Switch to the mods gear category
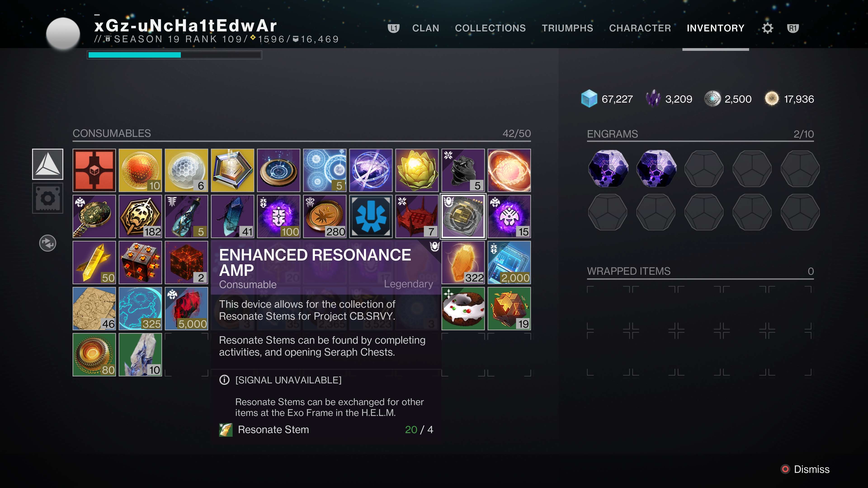Image resolution: width=868 pixels, height=488 pixels. tap(47, 198)
